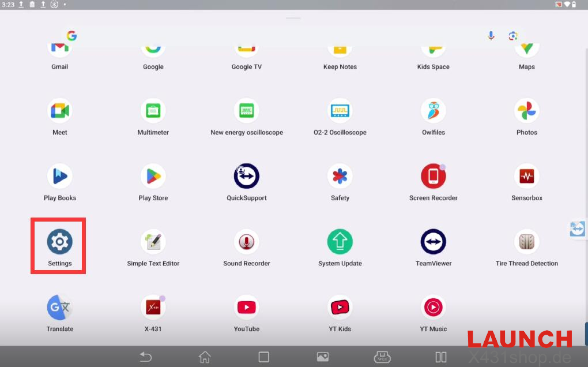
Task: Start voice search with microphone icon
Action: click(491, 36)
